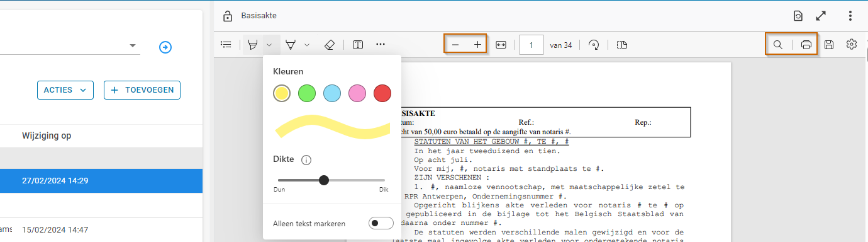Click the Wijziging op column header

point(47,135)
